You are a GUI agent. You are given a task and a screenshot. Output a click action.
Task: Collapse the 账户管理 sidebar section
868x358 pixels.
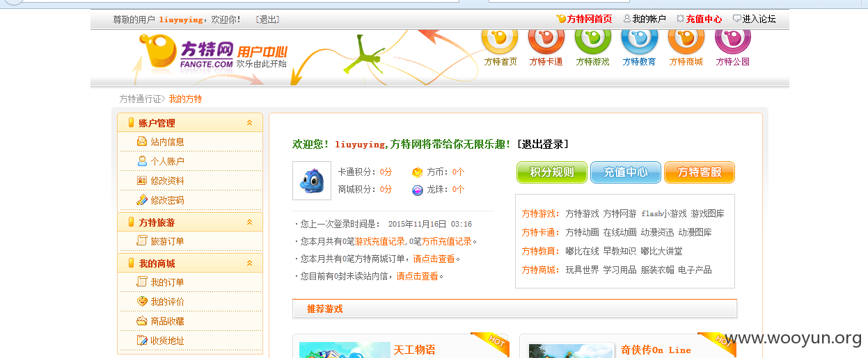click(249, 123)
